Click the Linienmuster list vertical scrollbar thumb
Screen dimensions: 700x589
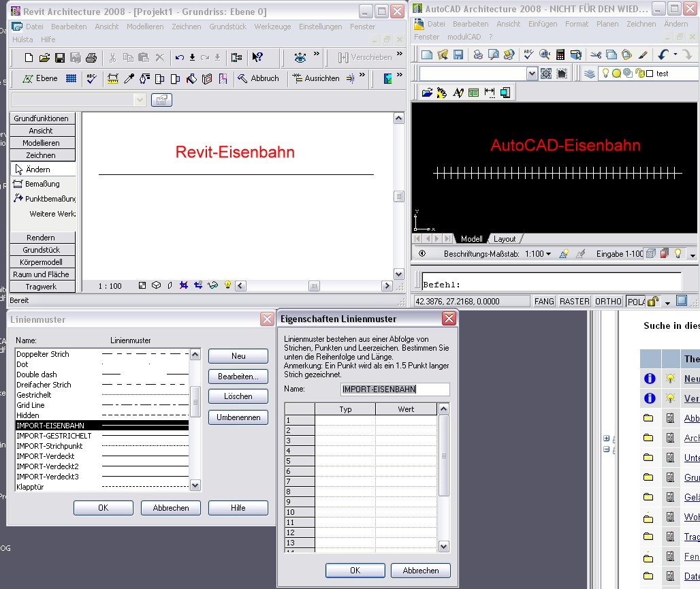coord(195,402)
